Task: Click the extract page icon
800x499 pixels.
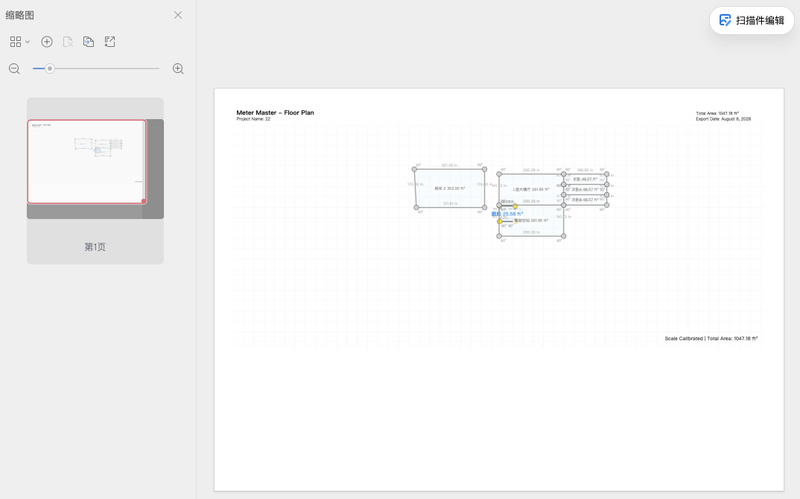Action: [110, 42]
